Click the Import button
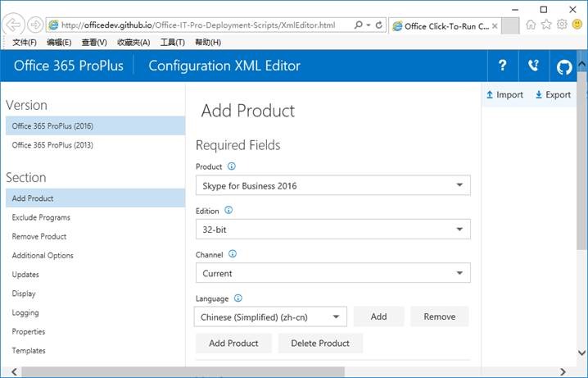The height and width of the screenshot is (378, 588). pyautogui.click(x=504, y=94)
